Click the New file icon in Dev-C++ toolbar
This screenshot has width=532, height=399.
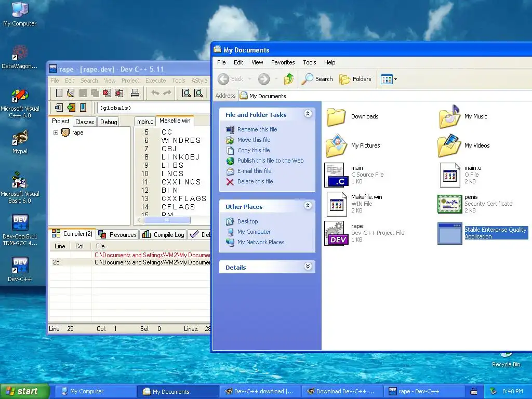click(59, 93)
